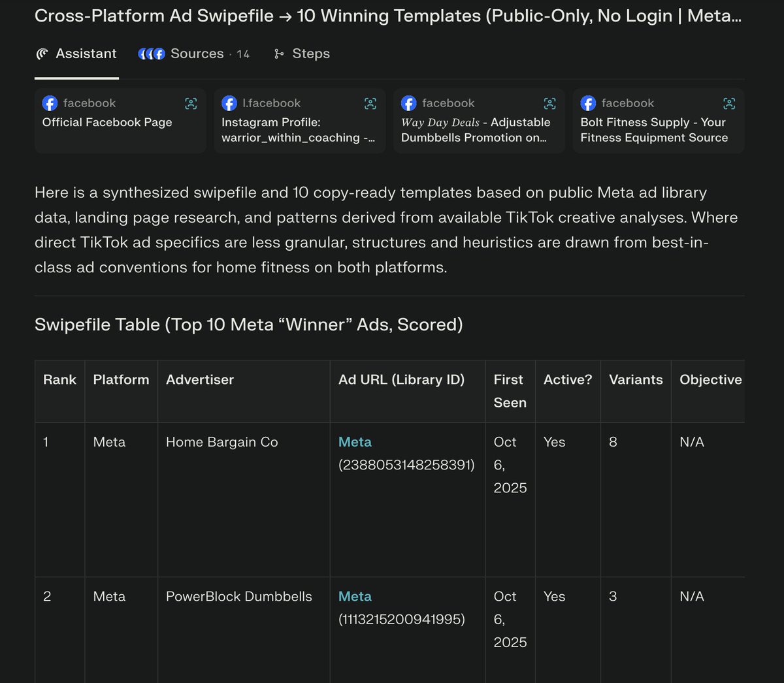Viewport: 784px width, 683px height.
Task: Click the page title heading
Action: (387, 16)
